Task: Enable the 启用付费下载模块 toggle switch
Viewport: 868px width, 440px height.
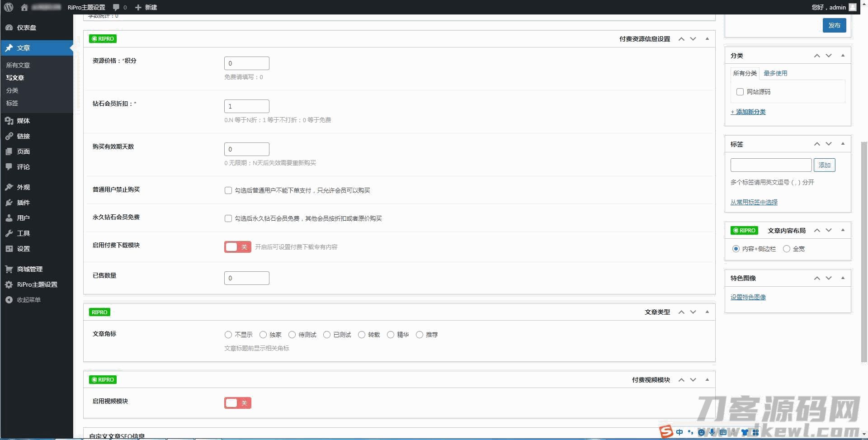Action: pos(237,247)
